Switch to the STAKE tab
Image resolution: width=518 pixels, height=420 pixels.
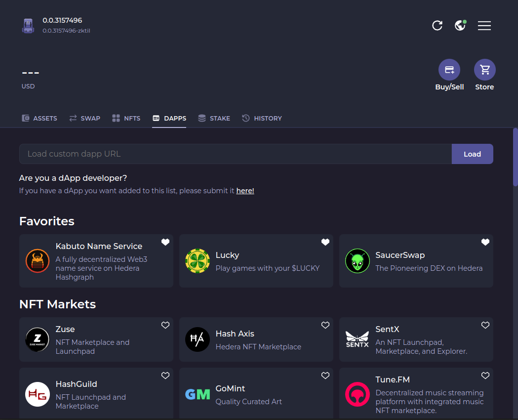[214, 118]
